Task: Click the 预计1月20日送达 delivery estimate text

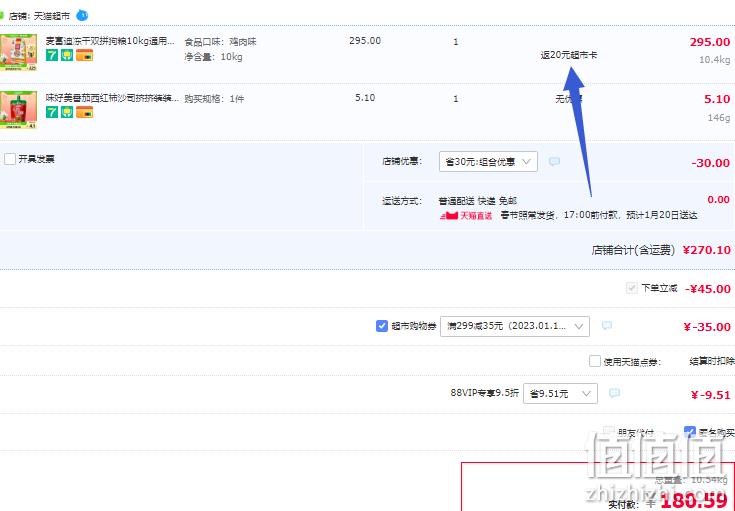Action: [662, 215]
